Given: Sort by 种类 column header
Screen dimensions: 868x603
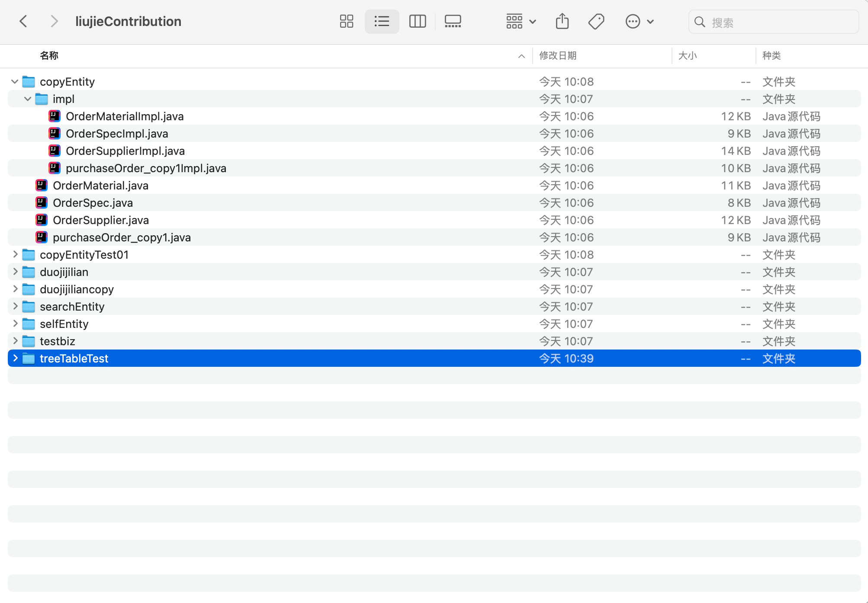Looking at the screenshot, I should [772, 56].
